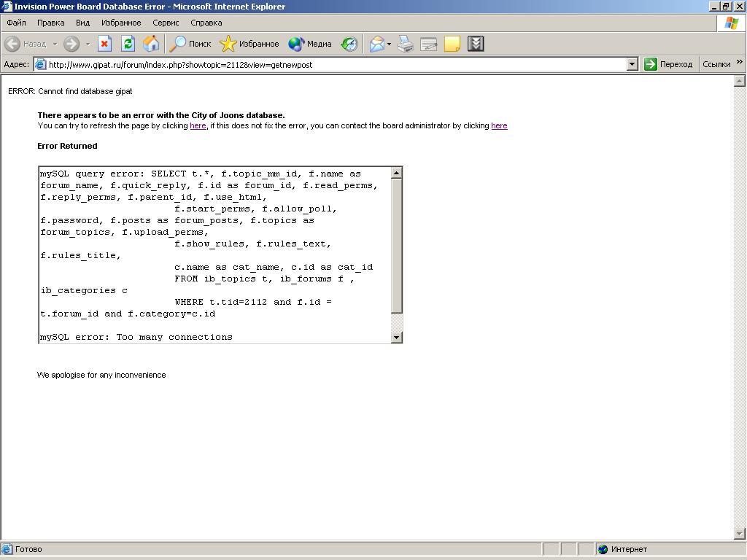Click the Stop loading toolbar icon

coord(104,44)
